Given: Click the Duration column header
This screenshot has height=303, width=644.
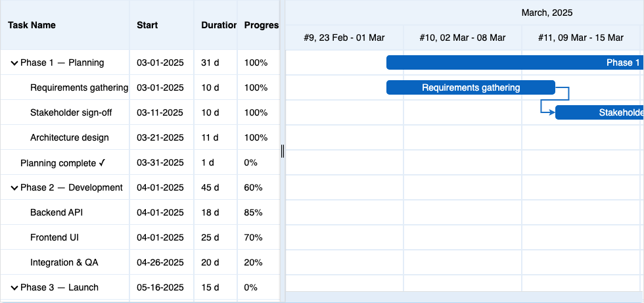Looking at the screenshot, I should click(x=219, y=26).
